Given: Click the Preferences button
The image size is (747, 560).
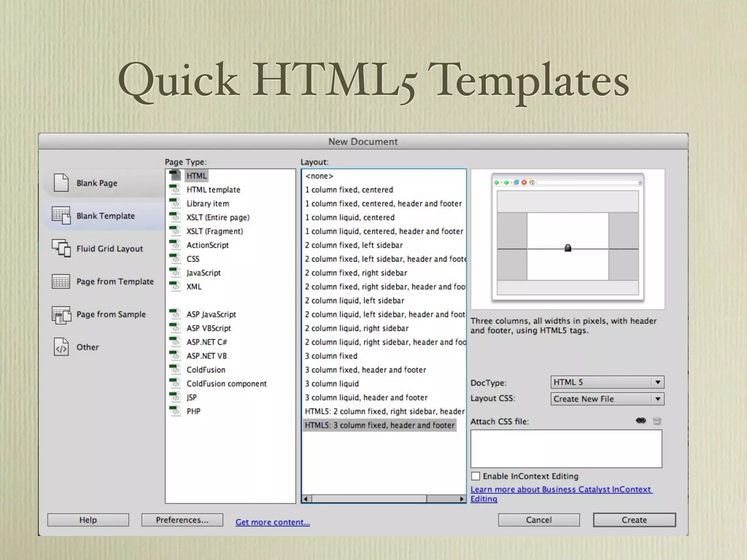Looking at the screenshot, I should tap(182, 520).
